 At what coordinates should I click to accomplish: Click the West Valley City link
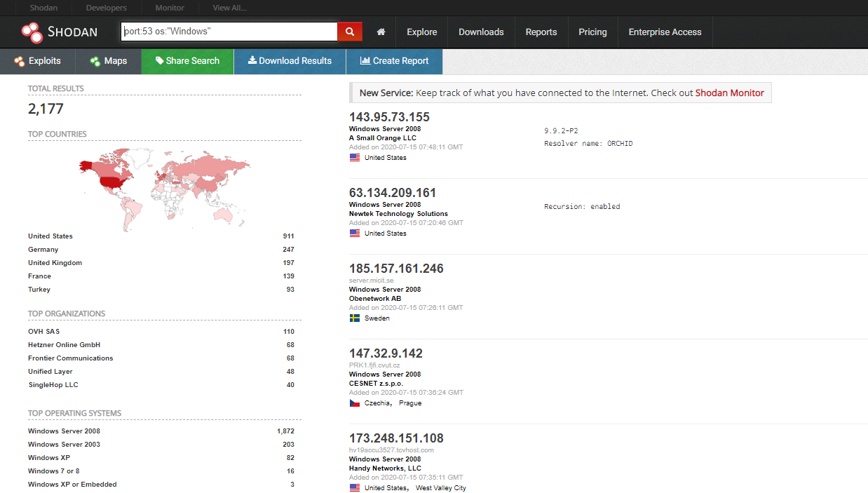441,488
